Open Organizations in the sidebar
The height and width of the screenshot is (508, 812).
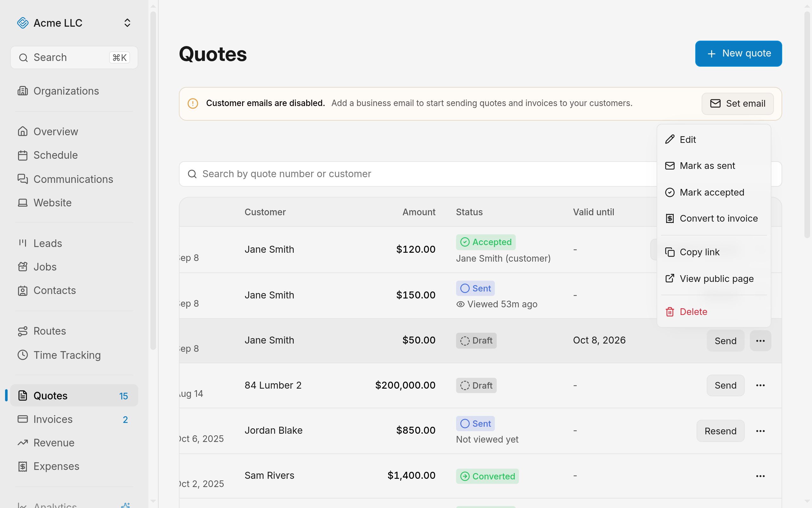74,91
